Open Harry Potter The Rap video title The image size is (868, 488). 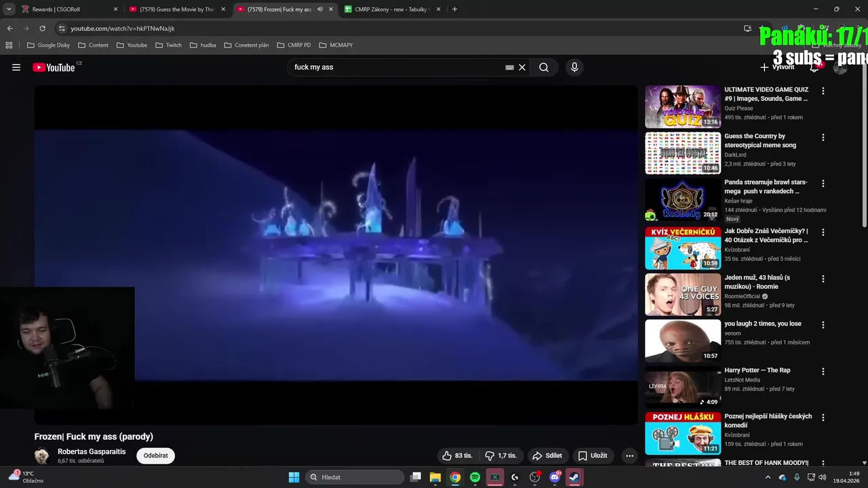(x=757, y=370)
